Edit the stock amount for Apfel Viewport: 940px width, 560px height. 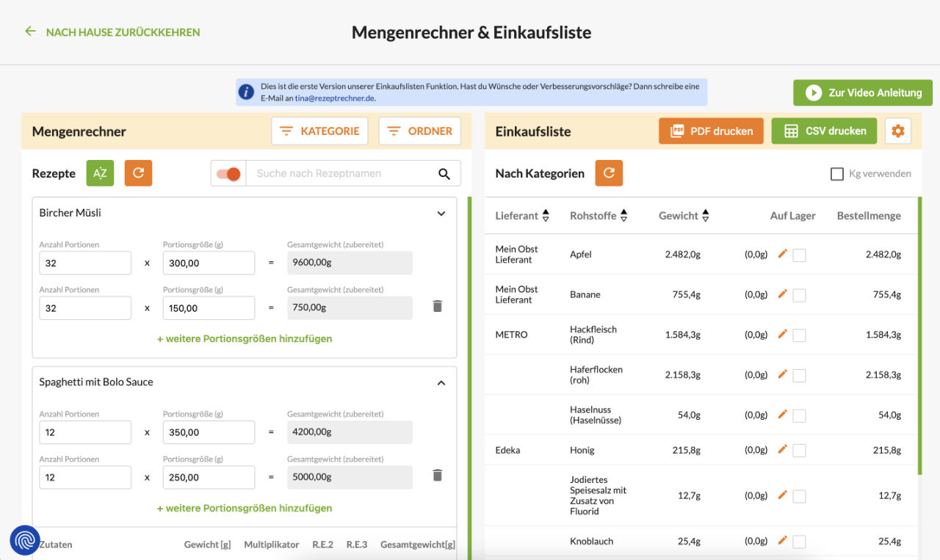coord(781,254)
